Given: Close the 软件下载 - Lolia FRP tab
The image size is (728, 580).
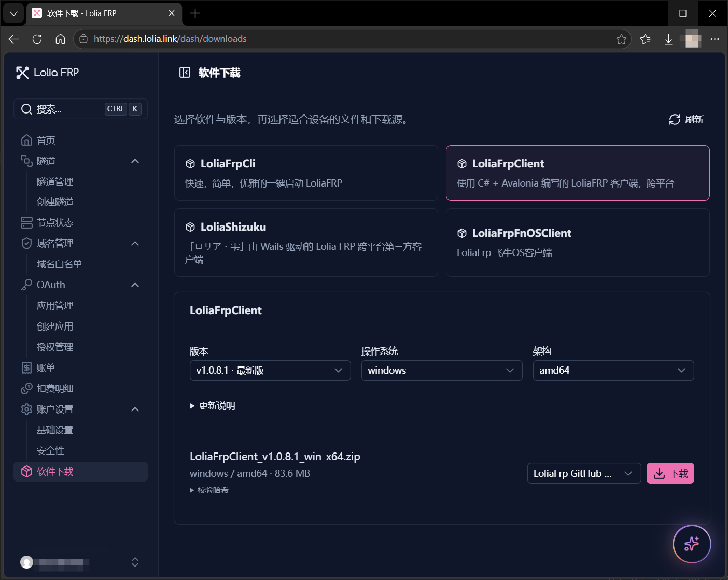Looking at the screenshot, I should click(x=172, y=13).
